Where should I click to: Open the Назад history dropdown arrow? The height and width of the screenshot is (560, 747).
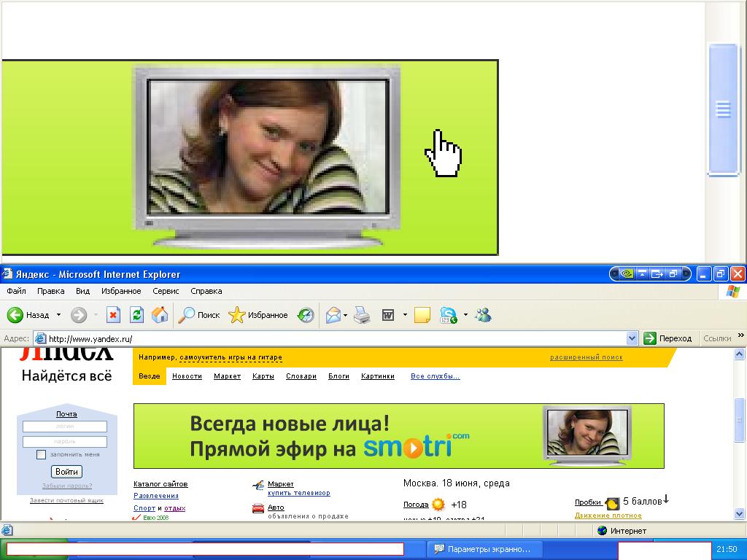point(58,315)
